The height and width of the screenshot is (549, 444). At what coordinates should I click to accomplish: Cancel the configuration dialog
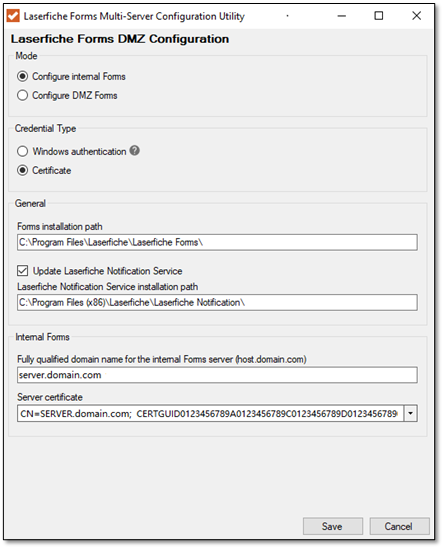[399, 526]
